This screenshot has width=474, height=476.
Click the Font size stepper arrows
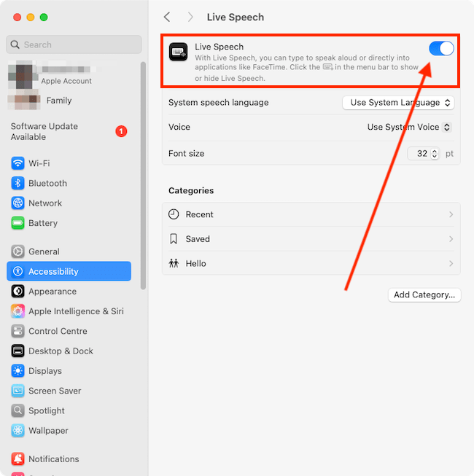(x=435, y=154)
